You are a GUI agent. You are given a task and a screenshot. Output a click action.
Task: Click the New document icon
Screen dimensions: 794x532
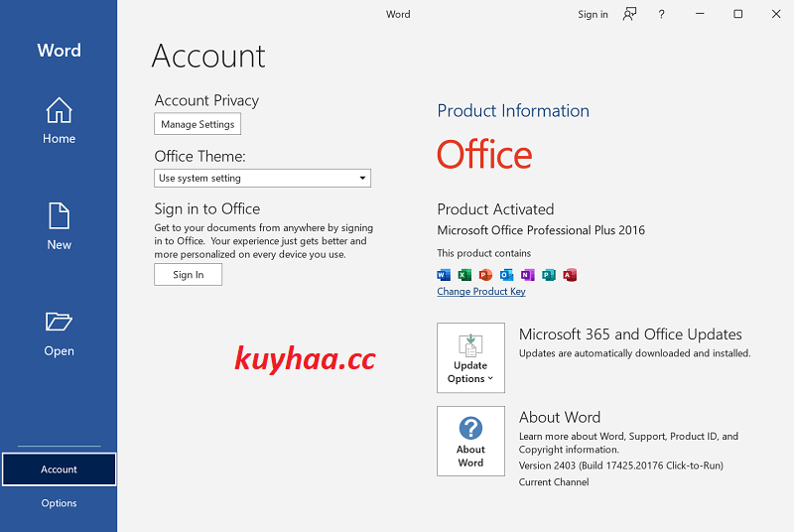(x=59, y=215)
